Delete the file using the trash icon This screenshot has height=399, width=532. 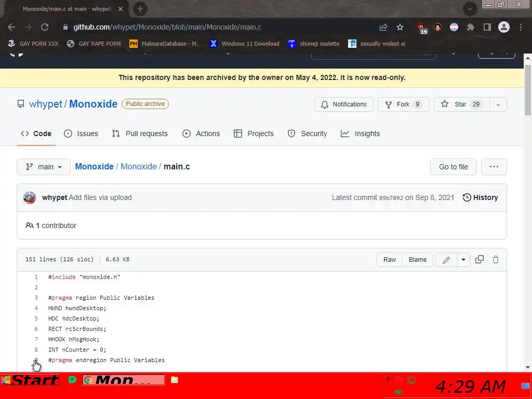click(496, 260)
